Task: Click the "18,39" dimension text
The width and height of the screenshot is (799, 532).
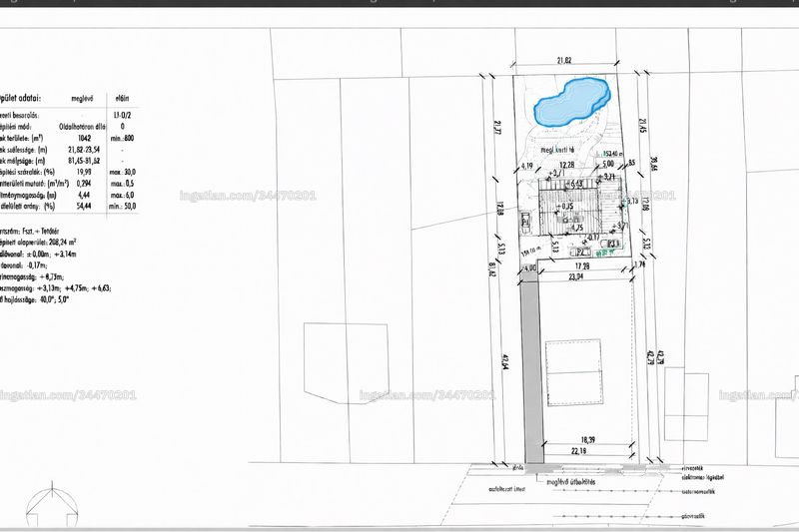Action: coord(587,439)
